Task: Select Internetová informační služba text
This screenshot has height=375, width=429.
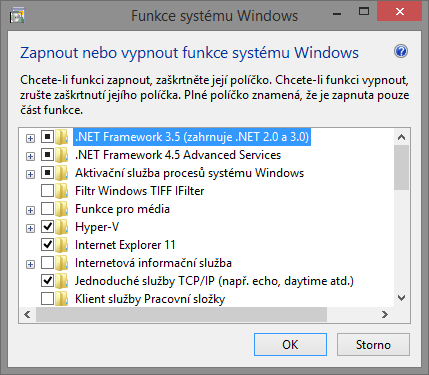Action: tap(153, 263)
